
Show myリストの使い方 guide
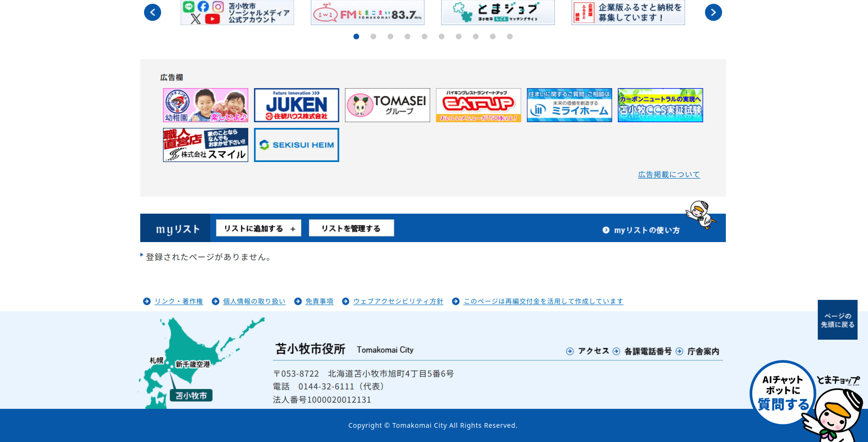(x=642, y=230)
